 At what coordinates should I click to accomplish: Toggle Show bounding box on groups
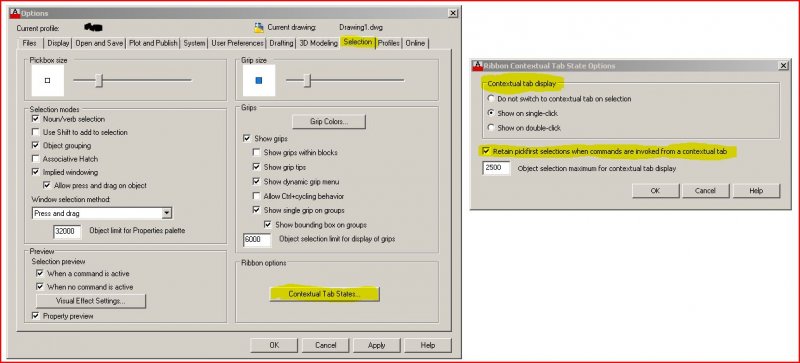point(268,225)
